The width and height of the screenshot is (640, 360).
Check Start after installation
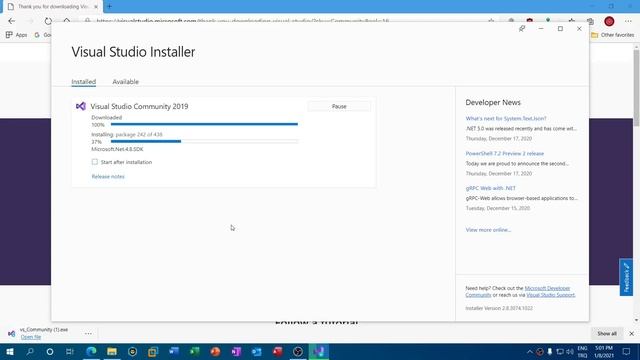(95, 162)
